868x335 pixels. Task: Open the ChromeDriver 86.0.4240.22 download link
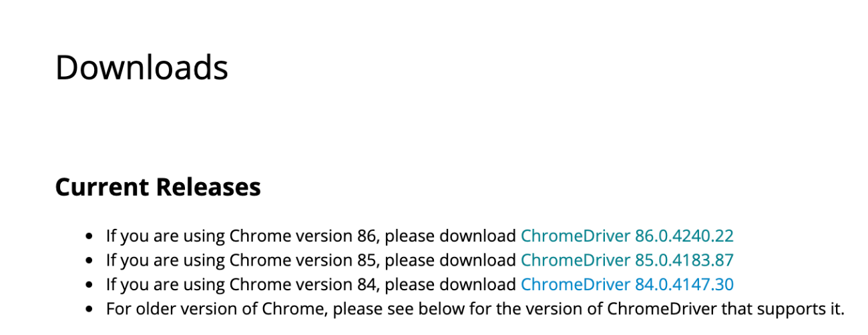627,236
